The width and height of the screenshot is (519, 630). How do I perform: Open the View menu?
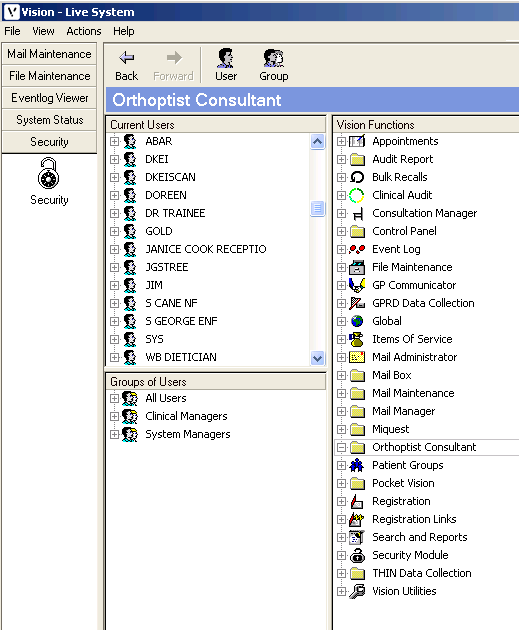[x=43, y=31]
